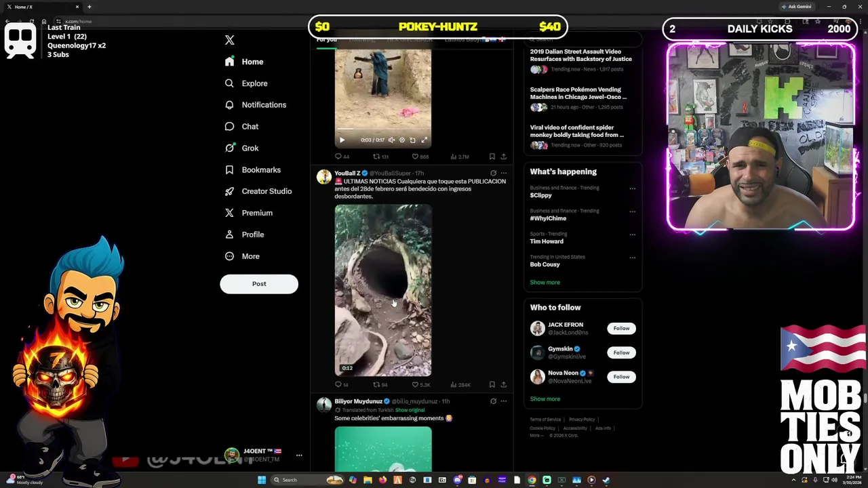Show more under Who to follow
868x488 pixels.
[x=545, y=399]
